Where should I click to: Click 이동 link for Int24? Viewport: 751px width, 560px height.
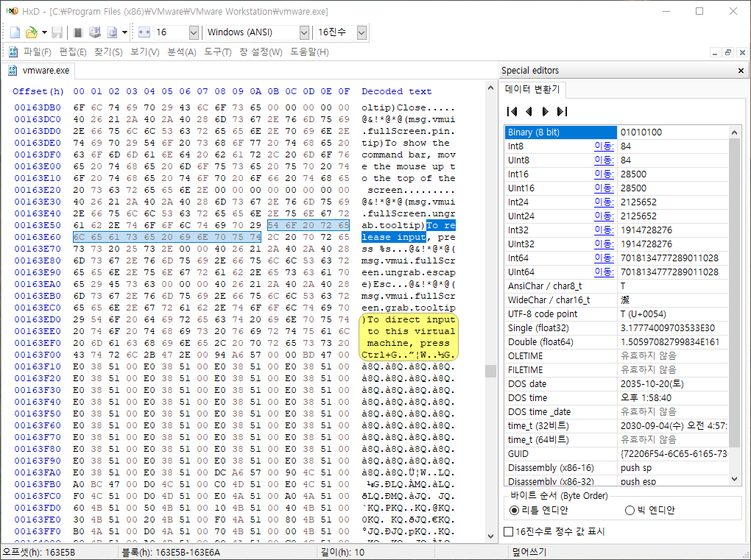pos(604,202)
